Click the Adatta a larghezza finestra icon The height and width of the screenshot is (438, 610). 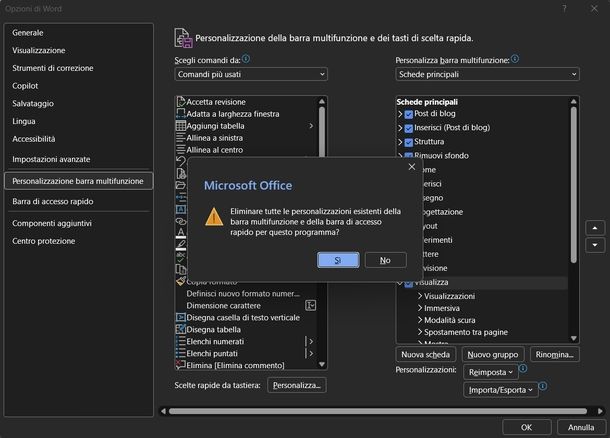click(181, 114)
